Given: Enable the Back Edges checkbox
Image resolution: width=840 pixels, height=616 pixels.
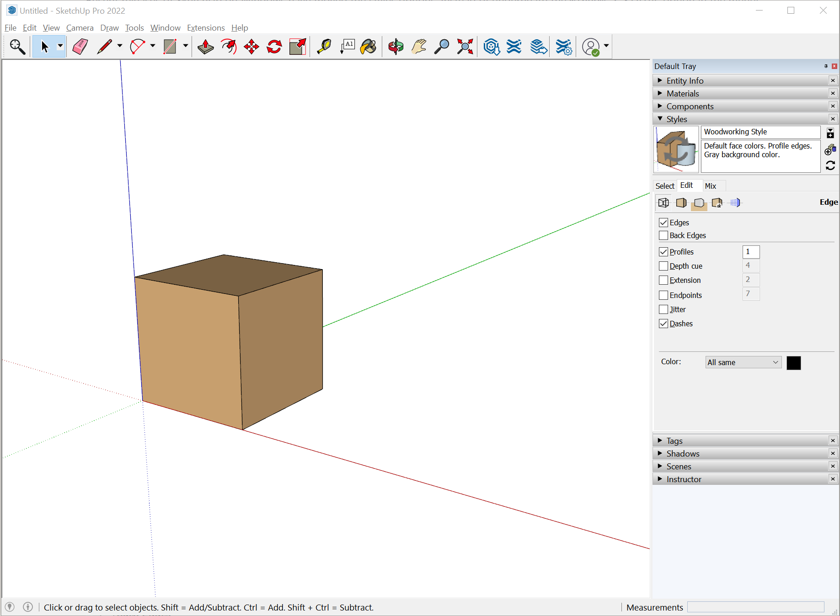Looking at the screenshot, I should coord(663,235).
